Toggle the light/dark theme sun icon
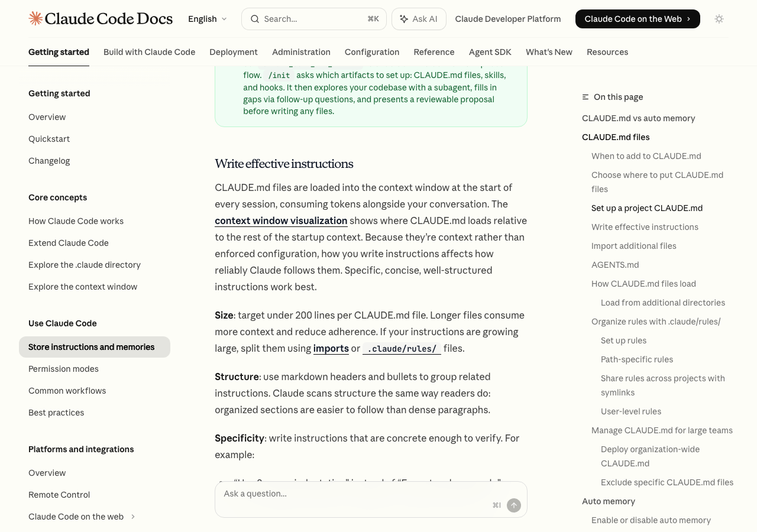Viewport: 757px width, 532px height. point(719,19)
